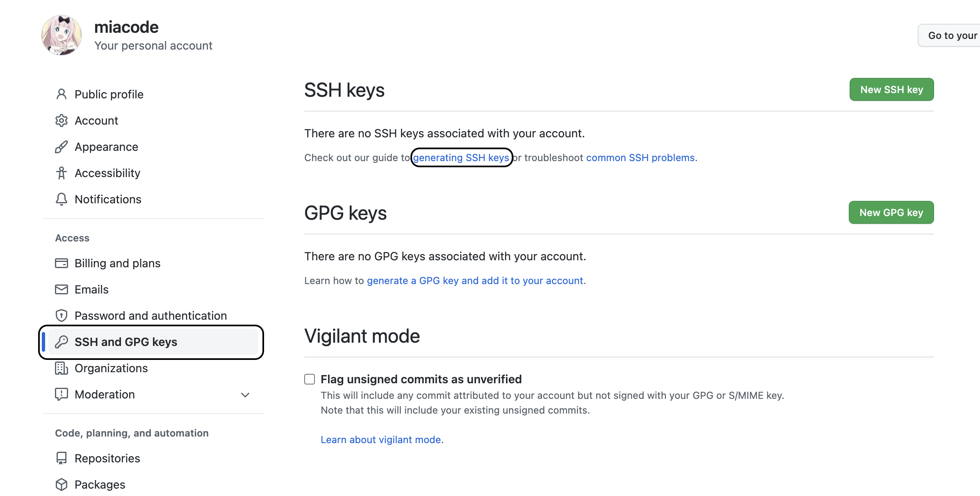Click the credit card Billing icon
The image size is (980, 496).
coord(62,263)
